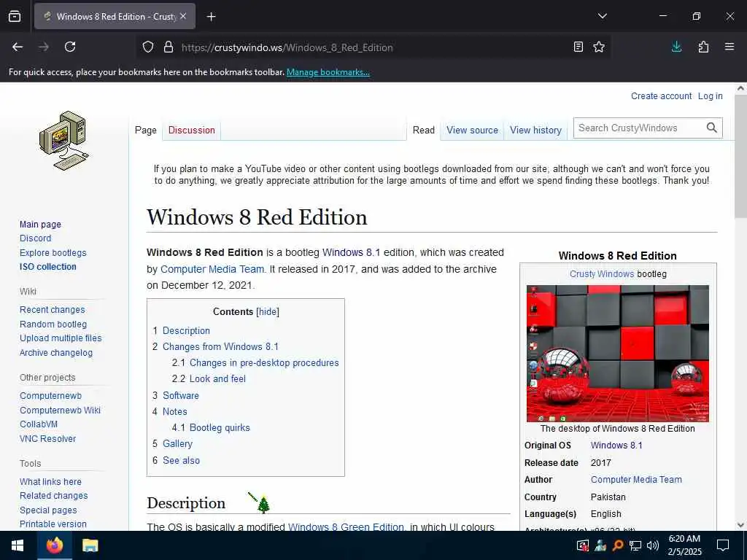
Task: Click Windows 8.1 link in the intro paragraph
Action: pos(351,252)
